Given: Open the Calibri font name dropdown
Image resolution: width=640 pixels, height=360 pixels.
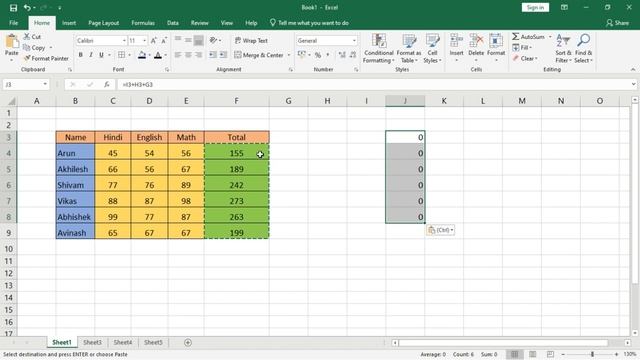Looking at the screenshot, I should [x=124, y=41].
